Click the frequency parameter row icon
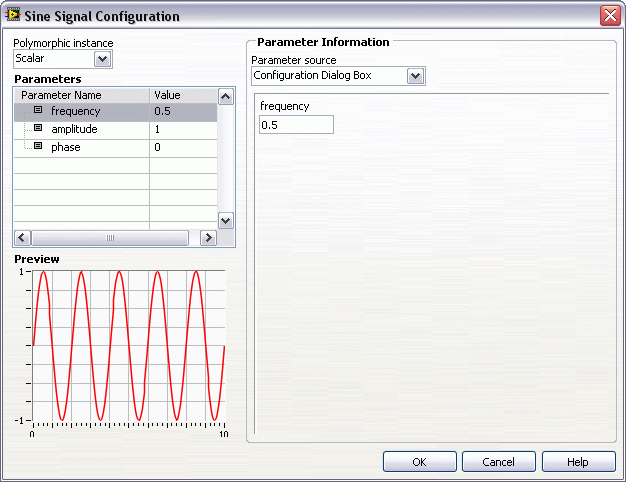626x482 pixels. point(38,111)
